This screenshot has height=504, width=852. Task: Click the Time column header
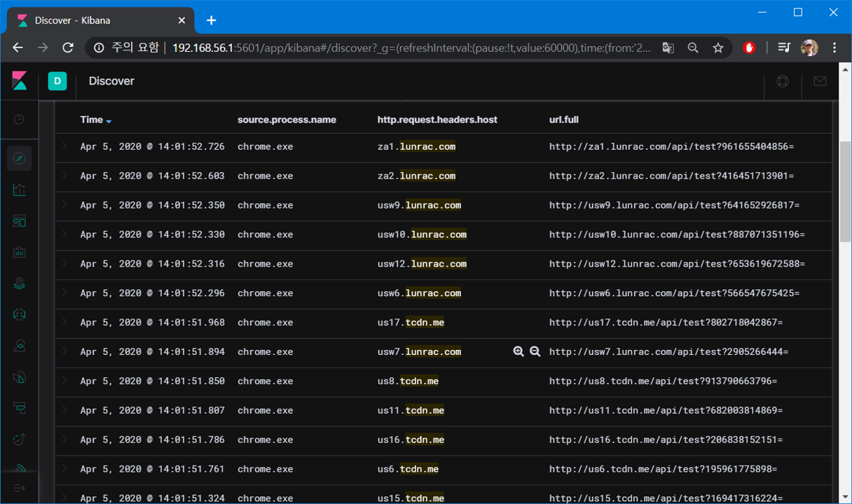click(92, 120)
